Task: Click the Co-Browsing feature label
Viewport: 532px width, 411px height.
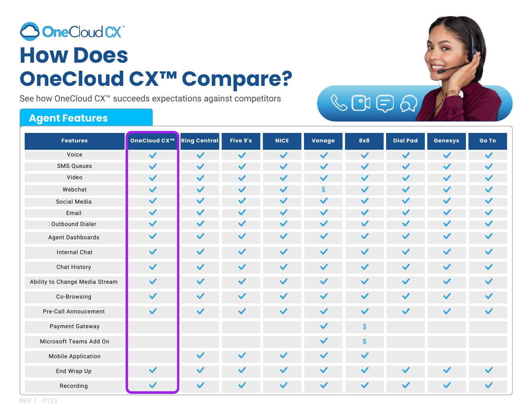Action: (x=74, y=297)
